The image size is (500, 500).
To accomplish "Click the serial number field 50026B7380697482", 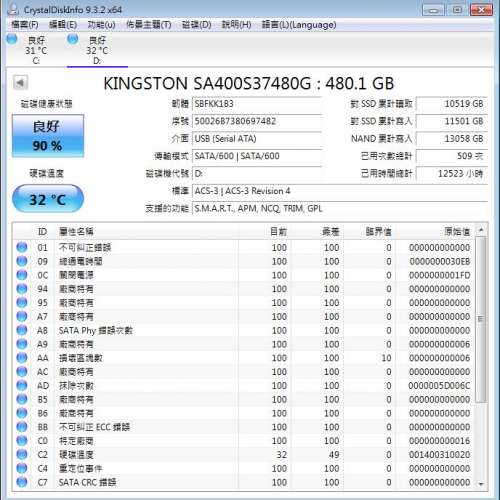I will (257, 121).
